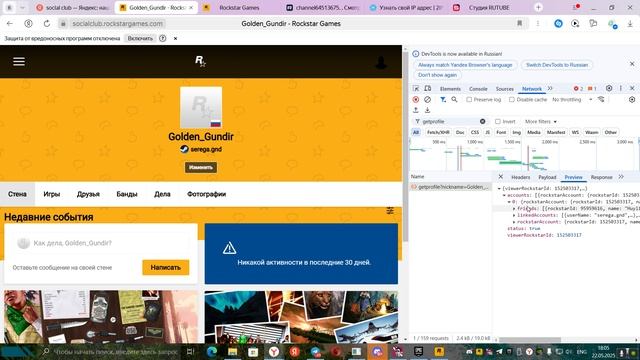Image resolution: width=640 pixels, height=360 pixels.
Task: Open Microsoft Edge from the taskbar
Action: pos(211,351)
